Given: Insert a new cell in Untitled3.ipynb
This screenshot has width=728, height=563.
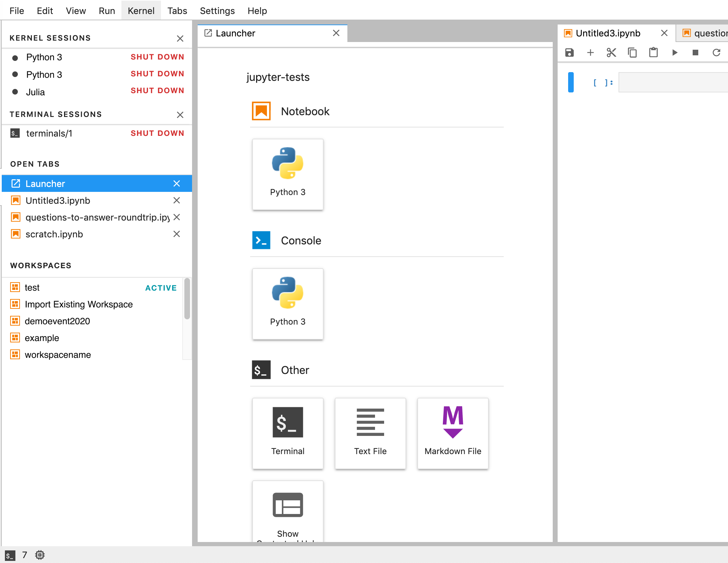Looking at the screenshot, I should 590,53.
